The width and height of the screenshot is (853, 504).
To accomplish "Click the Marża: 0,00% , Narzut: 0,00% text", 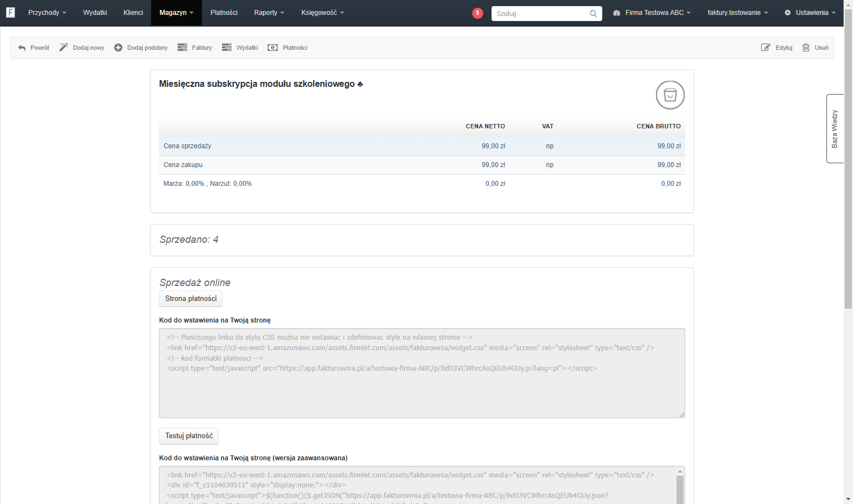I will (x=208, y=184).
